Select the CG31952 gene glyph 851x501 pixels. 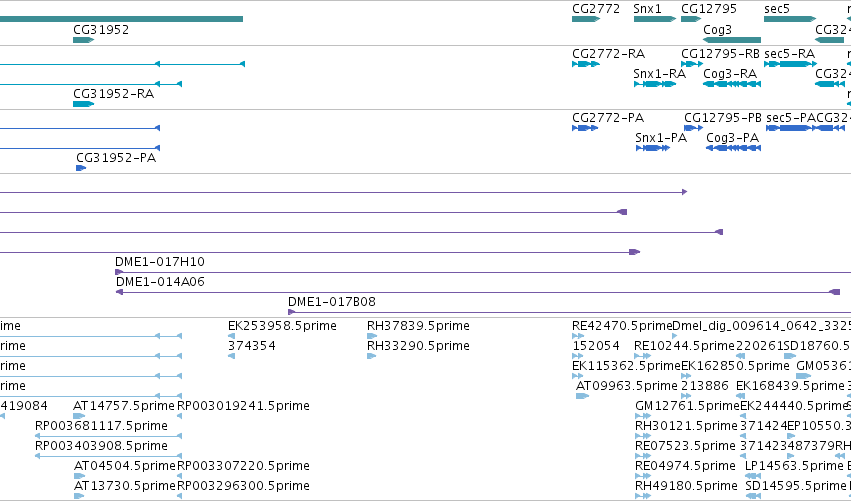(84, 40)
